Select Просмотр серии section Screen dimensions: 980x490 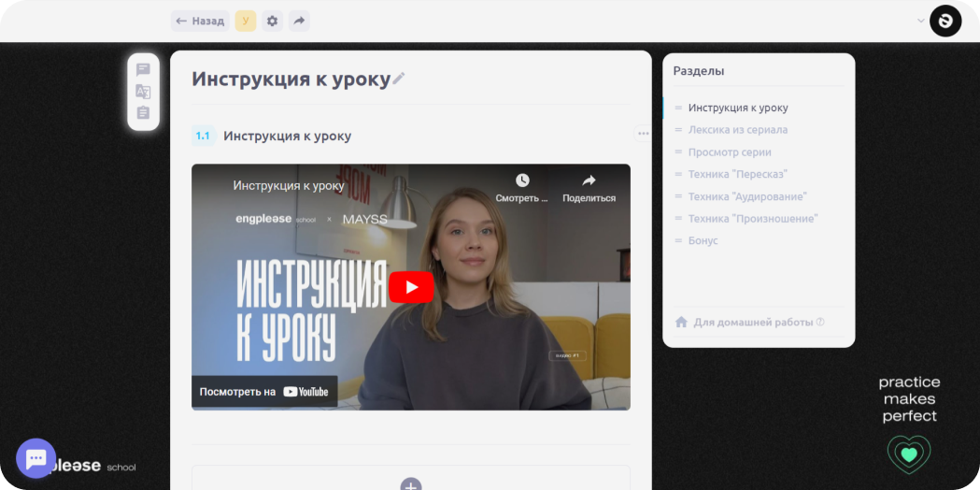(x=730, y=152)
